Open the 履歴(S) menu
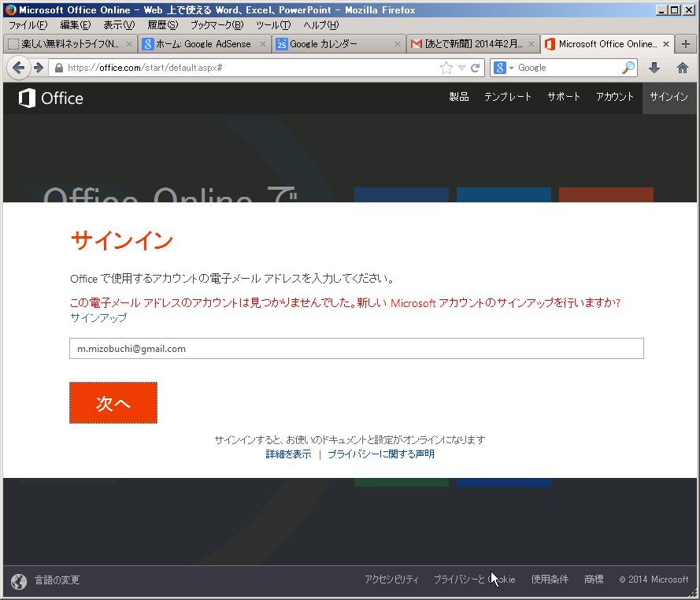Image resolution: width=700 pixels, height=600 pixels. (162, 25)
